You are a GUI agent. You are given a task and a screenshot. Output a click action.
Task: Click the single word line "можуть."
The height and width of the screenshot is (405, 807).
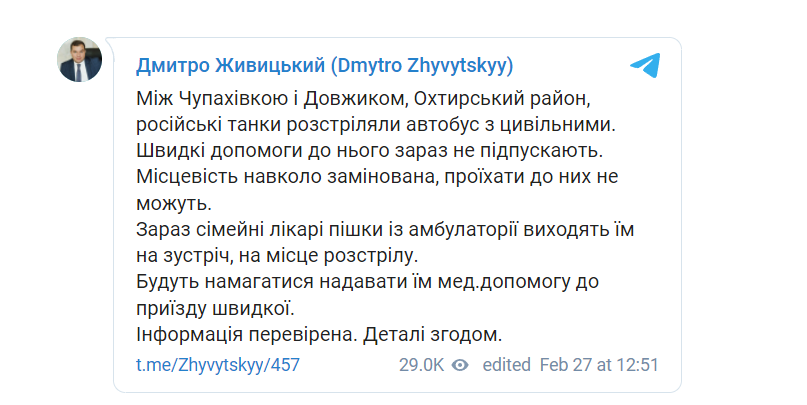click(174, 203)
